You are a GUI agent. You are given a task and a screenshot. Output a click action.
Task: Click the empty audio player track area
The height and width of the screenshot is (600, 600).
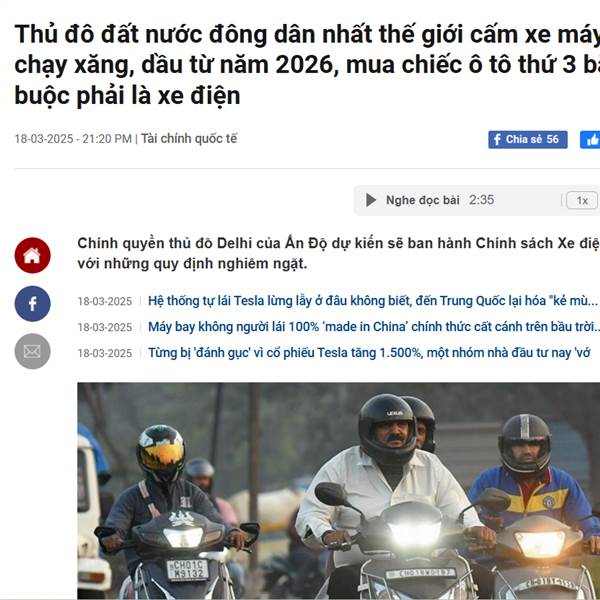pyautogui.click(x=527, y=200)
